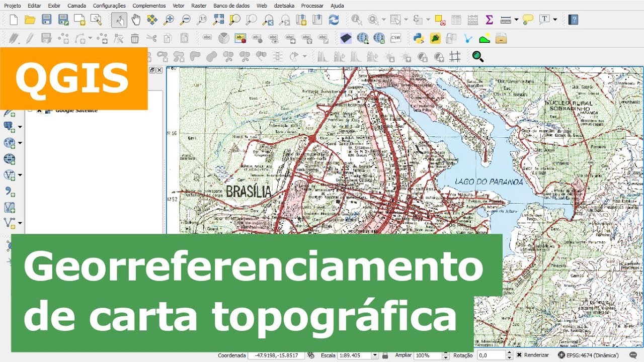Open the Python console icon
The image size is (644, 362).
418,38
